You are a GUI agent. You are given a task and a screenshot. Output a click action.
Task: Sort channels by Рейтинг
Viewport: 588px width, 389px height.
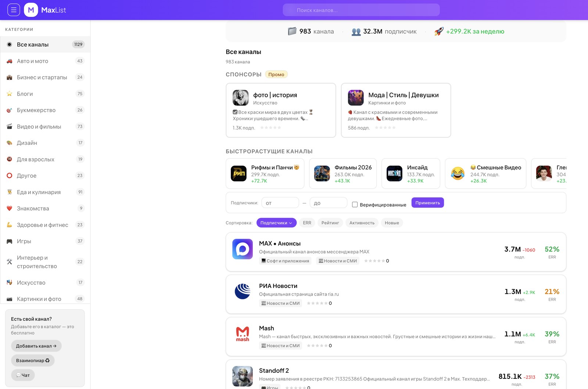(x=330, y=223)
